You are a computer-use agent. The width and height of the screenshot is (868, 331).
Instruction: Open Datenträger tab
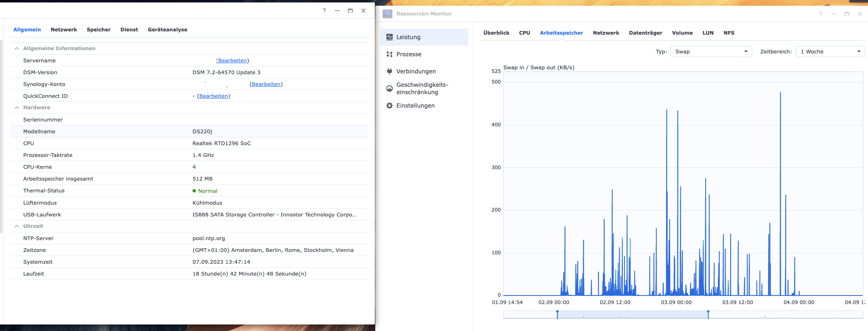pos(645,33)
